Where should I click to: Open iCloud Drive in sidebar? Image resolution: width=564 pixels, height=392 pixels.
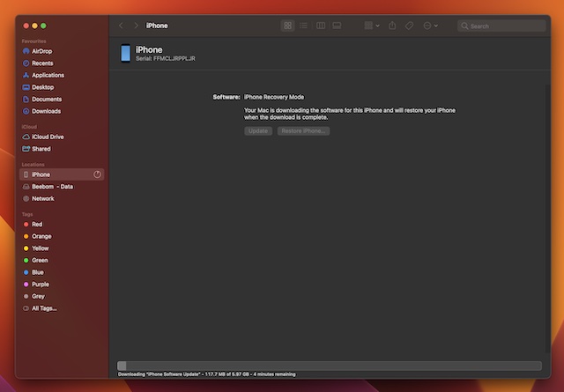click(48, 137)
